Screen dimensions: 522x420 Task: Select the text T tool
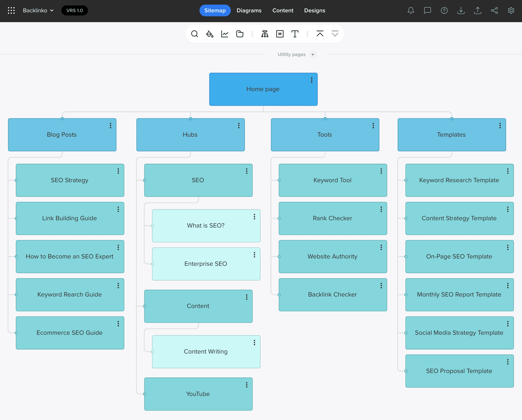click(x=295, y=34)
